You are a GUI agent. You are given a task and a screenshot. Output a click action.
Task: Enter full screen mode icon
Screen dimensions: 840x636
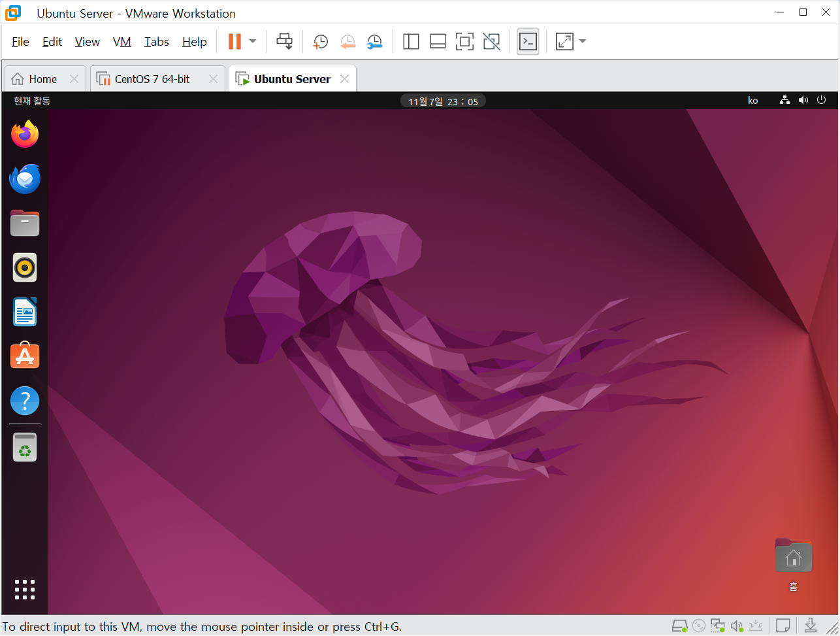coord(464,42)
